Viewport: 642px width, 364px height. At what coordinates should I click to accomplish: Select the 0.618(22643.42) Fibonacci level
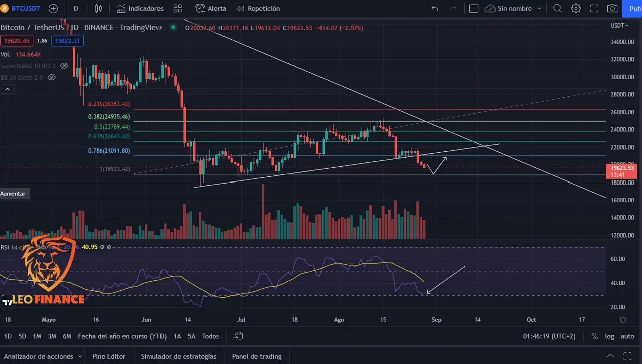click(109, 136)
